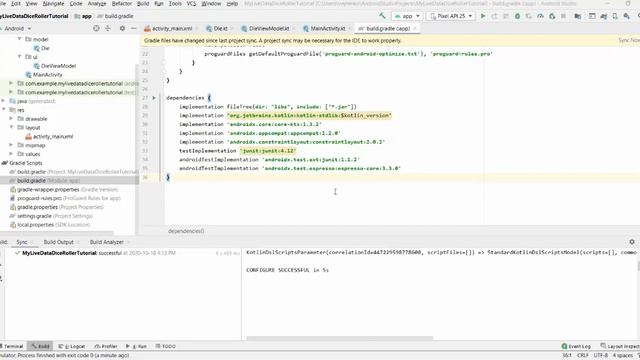Open the Build menu
This screenshot has height=360, width=640.
pos(143,4)
